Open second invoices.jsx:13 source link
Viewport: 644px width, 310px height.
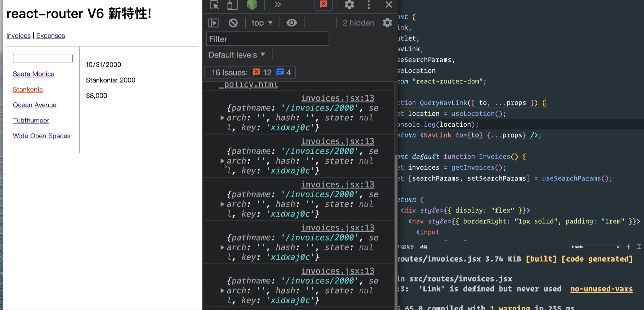click(x=338, y=141)
